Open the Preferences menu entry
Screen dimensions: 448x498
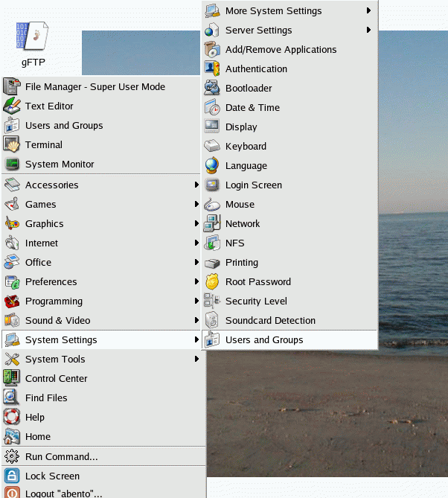pyautogui.click(x=101, y=281)
